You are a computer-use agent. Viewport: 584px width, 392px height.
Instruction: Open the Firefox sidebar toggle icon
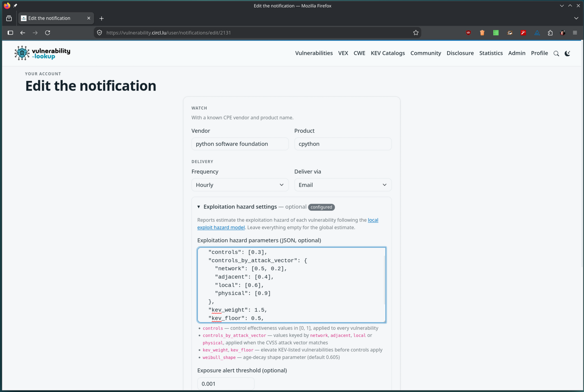coord(10,33)
